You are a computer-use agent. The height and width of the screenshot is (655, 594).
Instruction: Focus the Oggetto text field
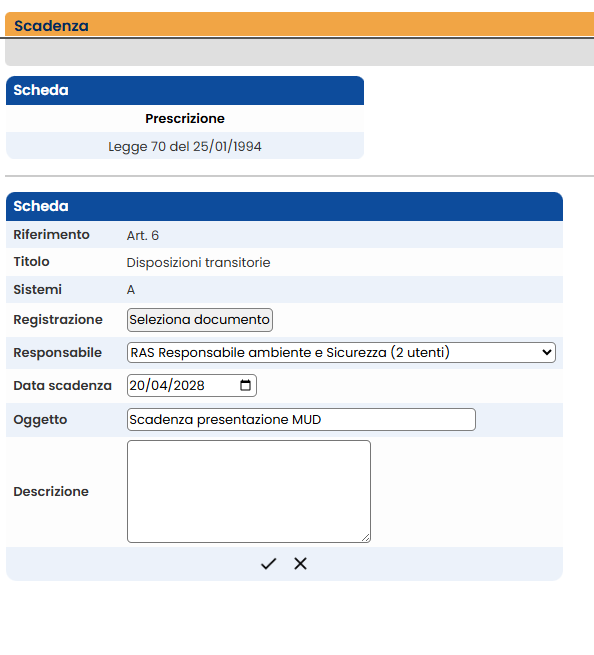(x=301, y=419)
